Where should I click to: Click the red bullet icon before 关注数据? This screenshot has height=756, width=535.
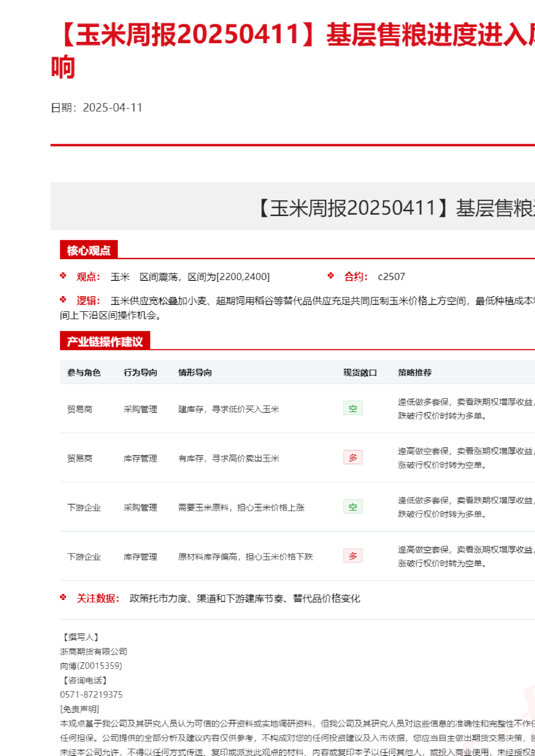pyautogui.click(x=63, y=598)
